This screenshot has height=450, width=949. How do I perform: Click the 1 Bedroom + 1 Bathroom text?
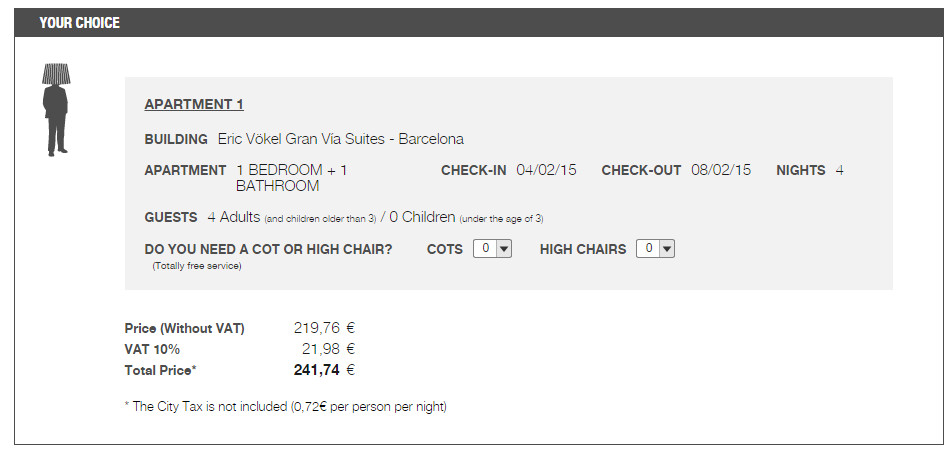coord(292,178)
